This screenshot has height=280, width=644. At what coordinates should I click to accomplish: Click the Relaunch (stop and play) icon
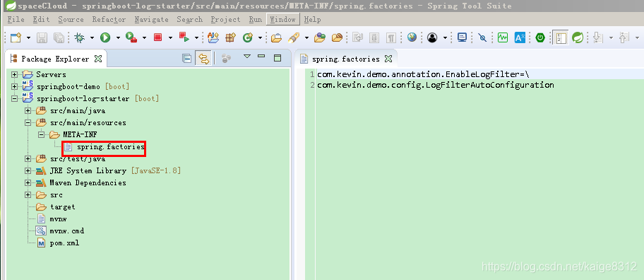point(184,37)
